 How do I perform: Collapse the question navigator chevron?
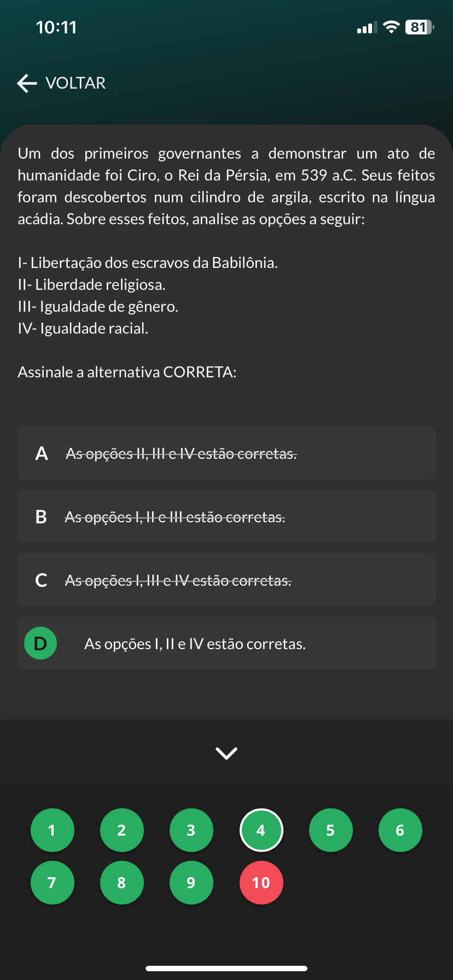tap(226, 753)
